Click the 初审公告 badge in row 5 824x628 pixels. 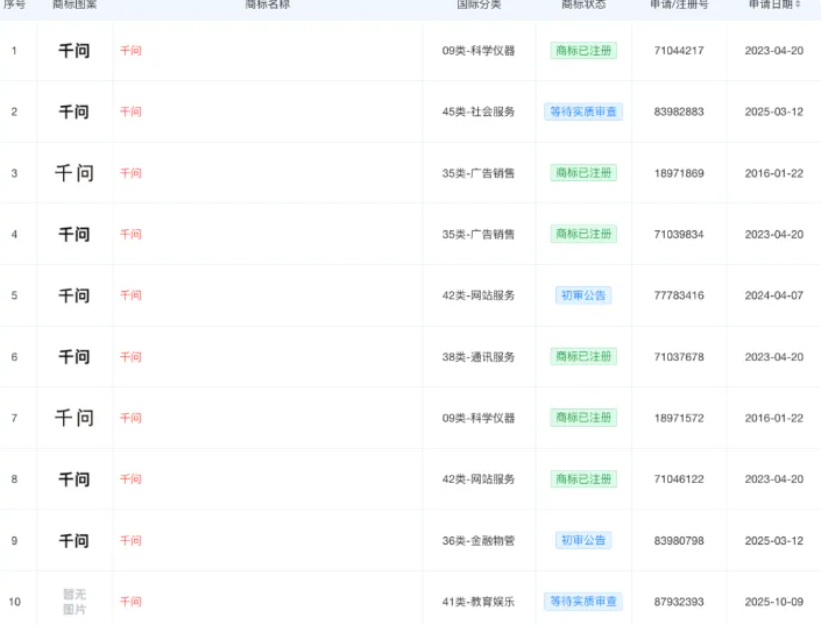(583, 295)
